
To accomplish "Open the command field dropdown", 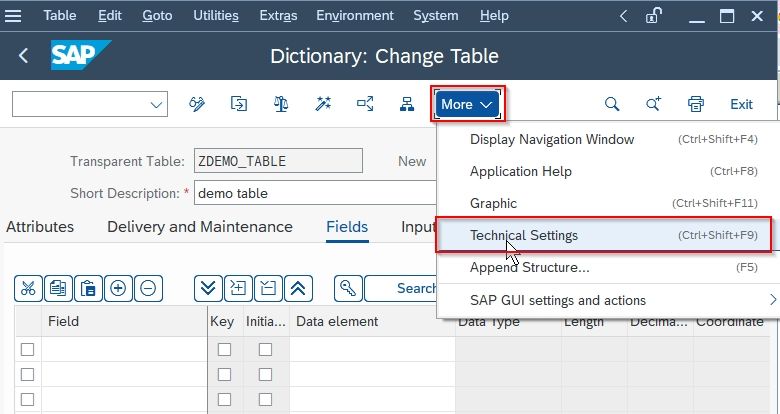I will (x=156, y=104).
